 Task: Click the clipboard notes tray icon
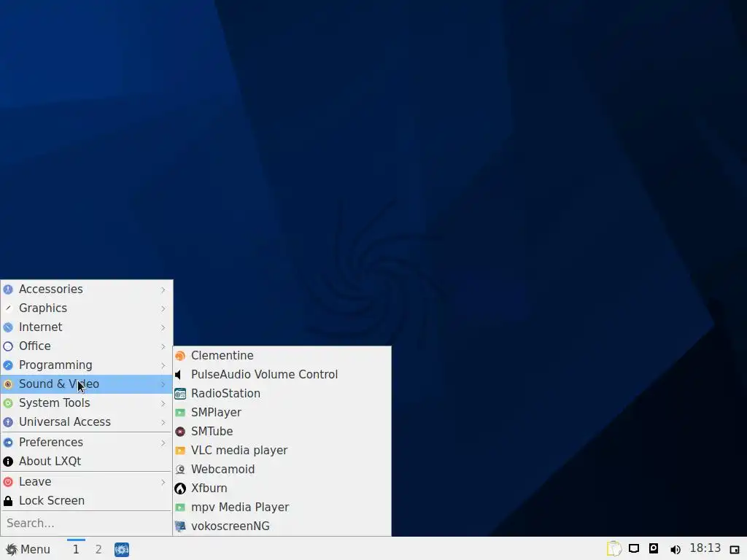pos(614,548)
